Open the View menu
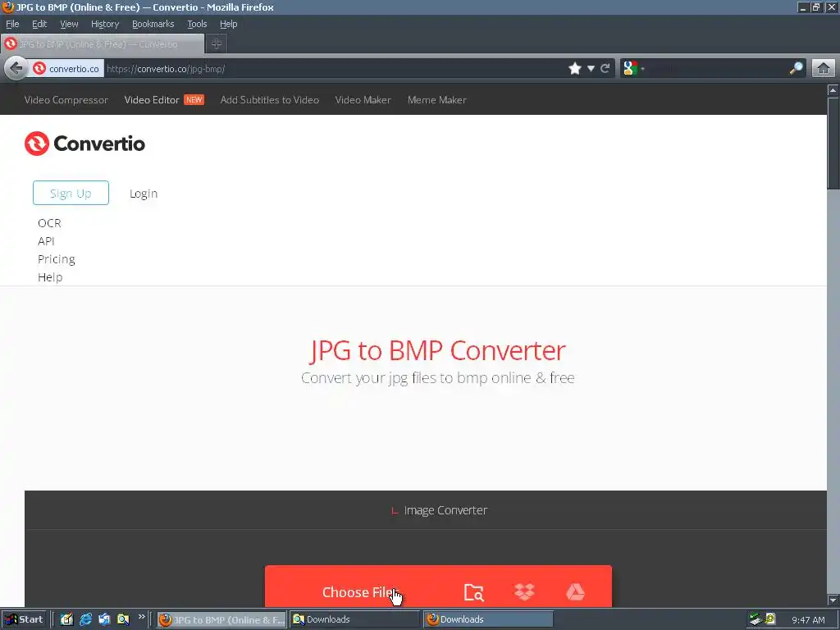The height and width of the screenshot is (630, 840). coord(69,24)
